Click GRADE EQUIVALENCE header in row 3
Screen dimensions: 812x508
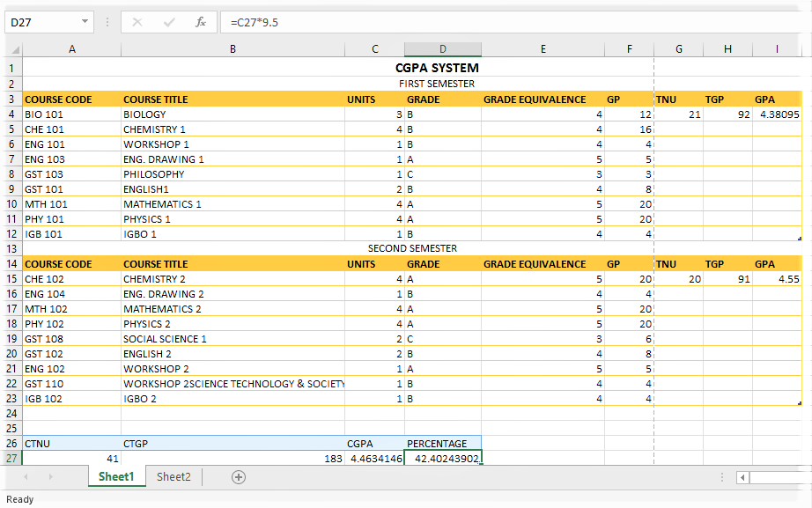(x=543, y=99)
